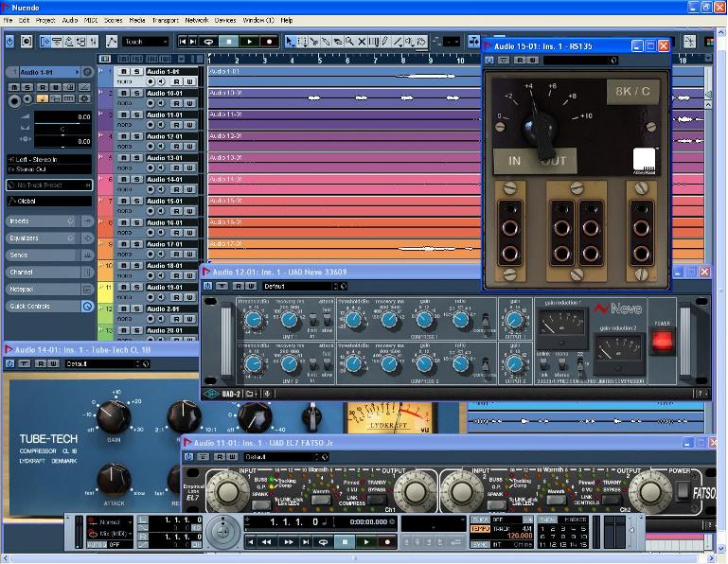This screenshot has width=728, height=564.
Task: Select the Split scissors tool
Action: coord(314,42)
